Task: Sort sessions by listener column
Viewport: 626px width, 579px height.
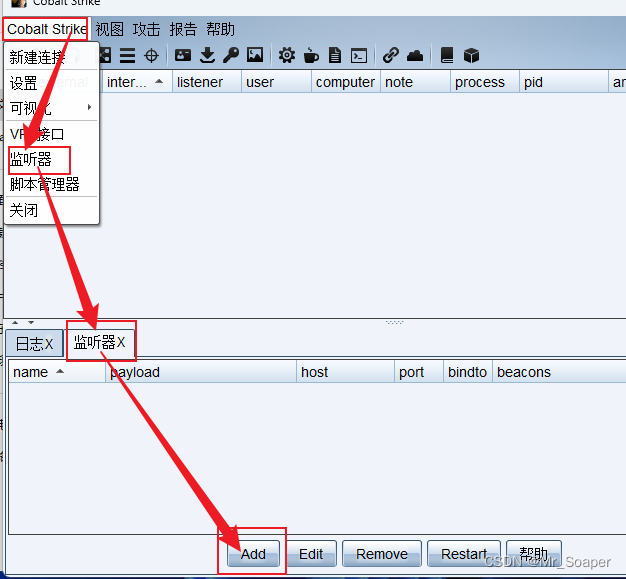Action: [207, 82]
